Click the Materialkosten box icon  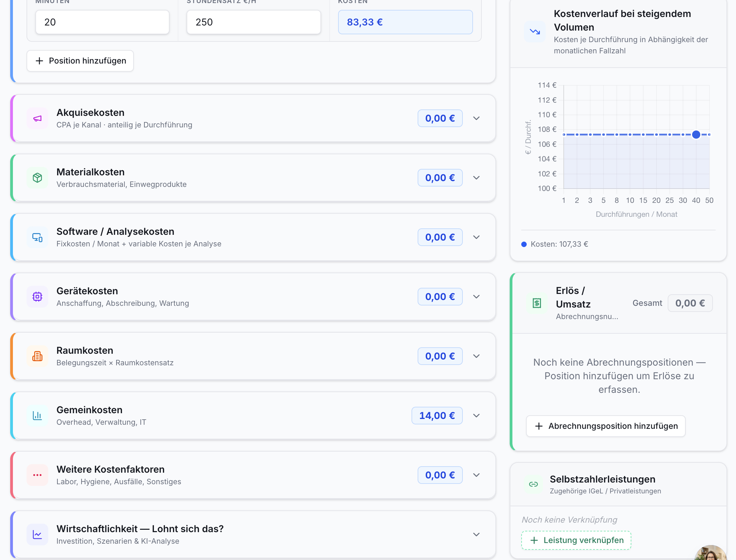coord(37,178)
